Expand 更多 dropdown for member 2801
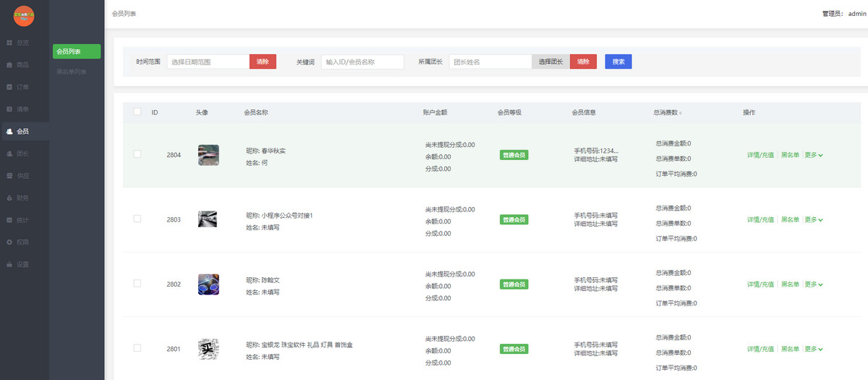Image resolution: width=868 pixels, height=380 pixels. point(814,349)
